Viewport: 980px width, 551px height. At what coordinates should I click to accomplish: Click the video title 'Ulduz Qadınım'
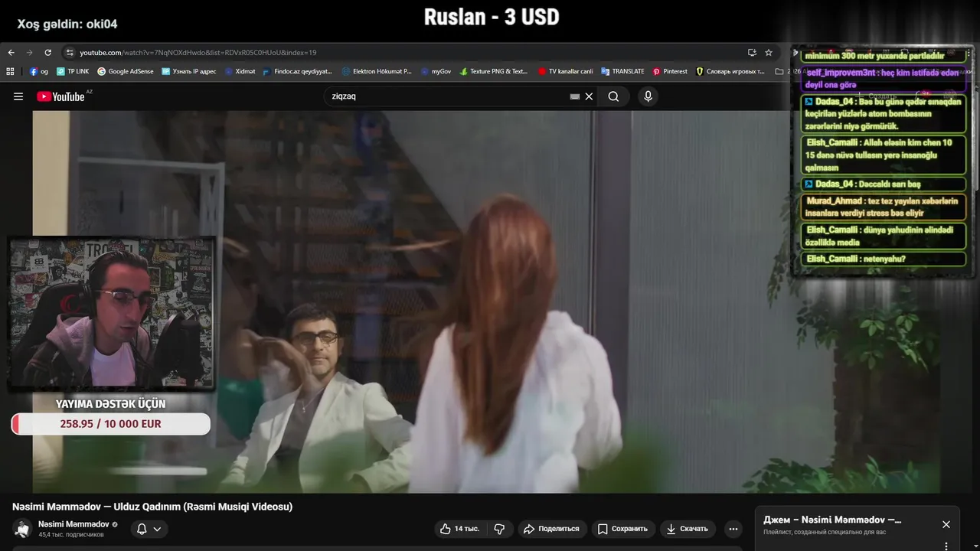pyautogui.click(x=152, y=507)
